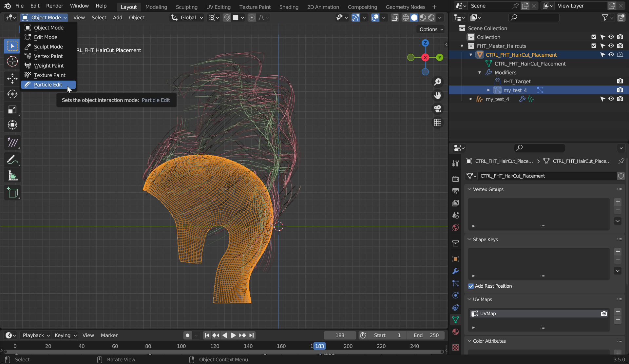Open the Output properties tab
The height and width of the screenshot is (364, 629).
tap(455, 191)
